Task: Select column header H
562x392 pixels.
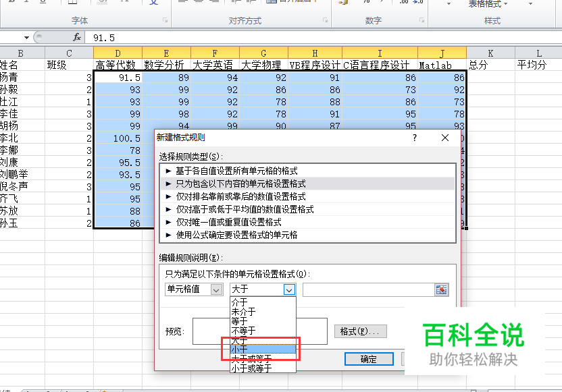Action: (x=315, y=53)
